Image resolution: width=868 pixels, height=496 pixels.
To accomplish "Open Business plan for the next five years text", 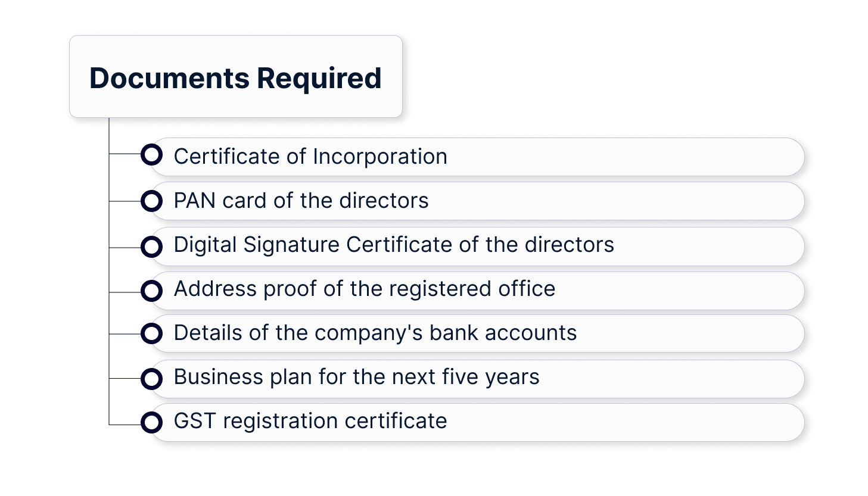I will [x=356, y=377].
